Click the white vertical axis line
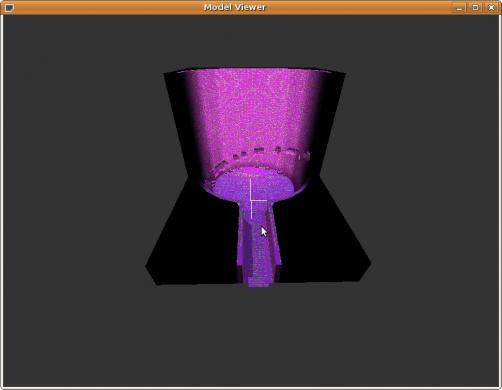Viewport: 502px width, 390px height. click(251, 199)
